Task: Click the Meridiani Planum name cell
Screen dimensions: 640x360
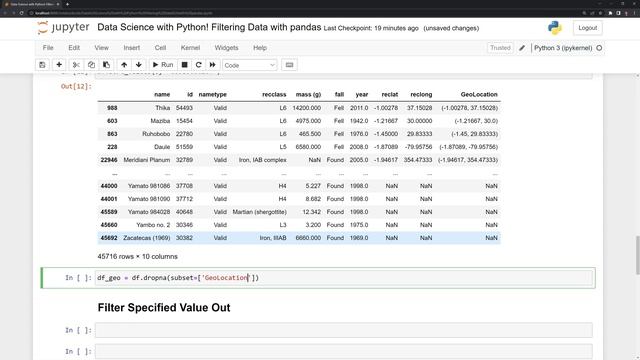Action: [x=147, y=160]
